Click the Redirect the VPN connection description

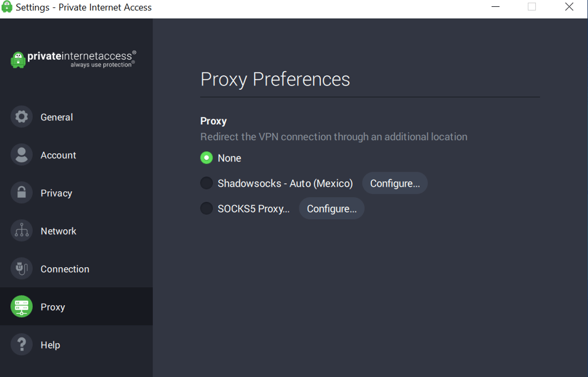(334, 137)
